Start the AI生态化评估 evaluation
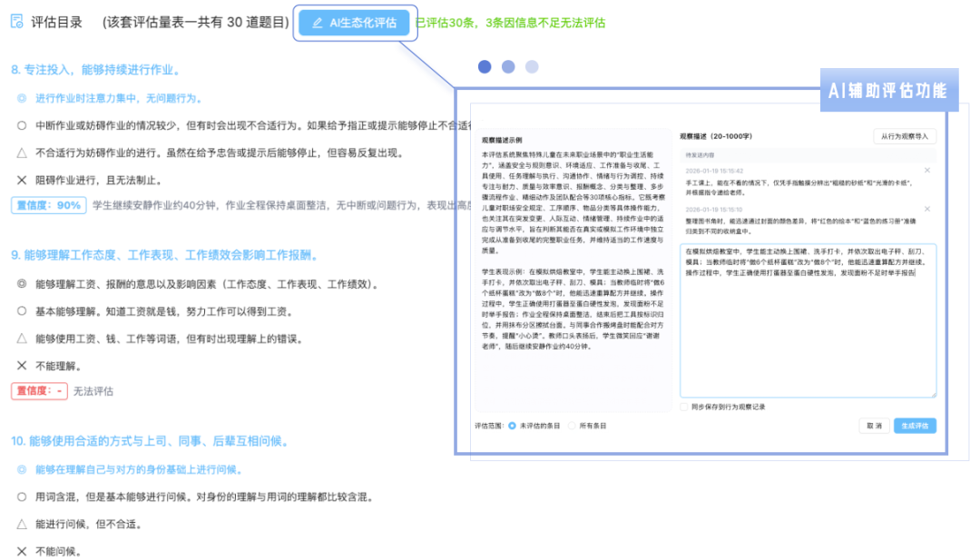The height and width of the screenshot is (560, 980). pos(355,23)
